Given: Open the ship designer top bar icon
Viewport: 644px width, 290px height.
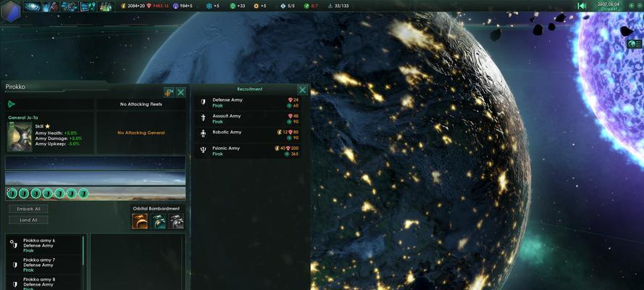Looking at the screenshot, I should coord(70,6).
